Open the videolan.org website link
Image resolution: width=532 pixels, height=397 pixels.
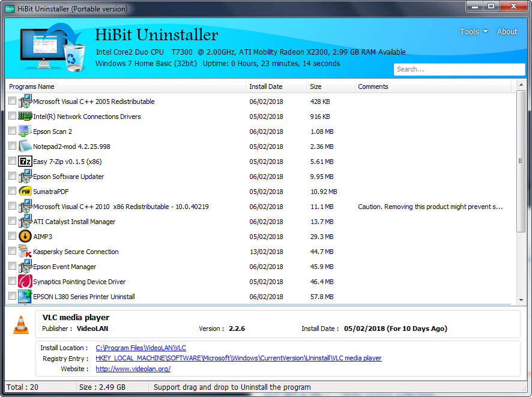(x=133, y=369)
